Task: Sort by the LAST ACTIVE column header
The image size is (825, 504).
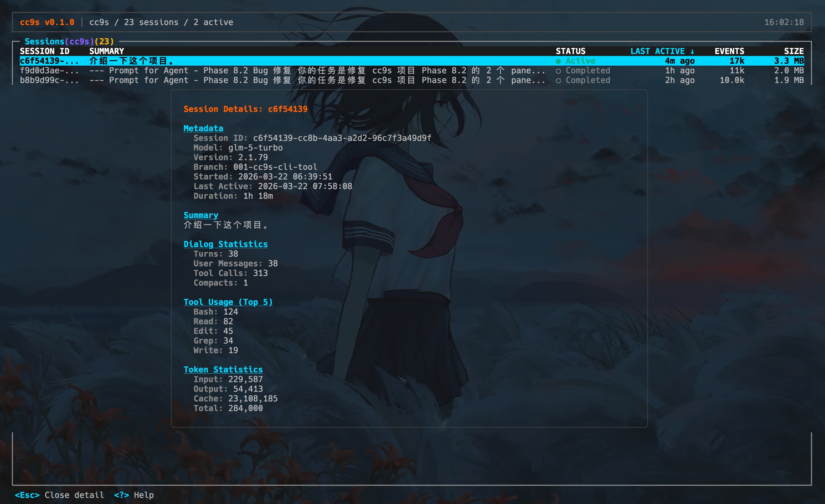Action: point(657,51)
